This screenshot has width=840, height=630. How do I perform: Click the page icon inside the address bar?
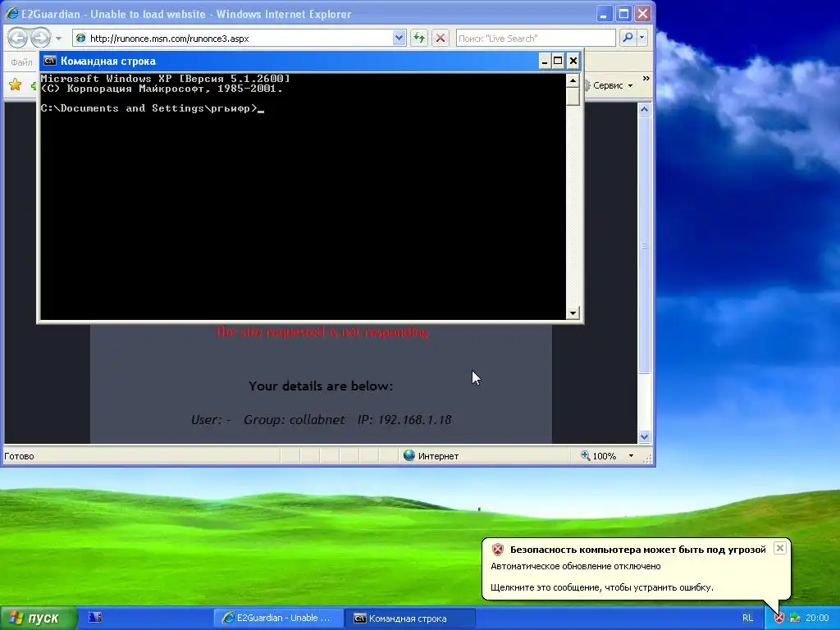tap(81, 38)
